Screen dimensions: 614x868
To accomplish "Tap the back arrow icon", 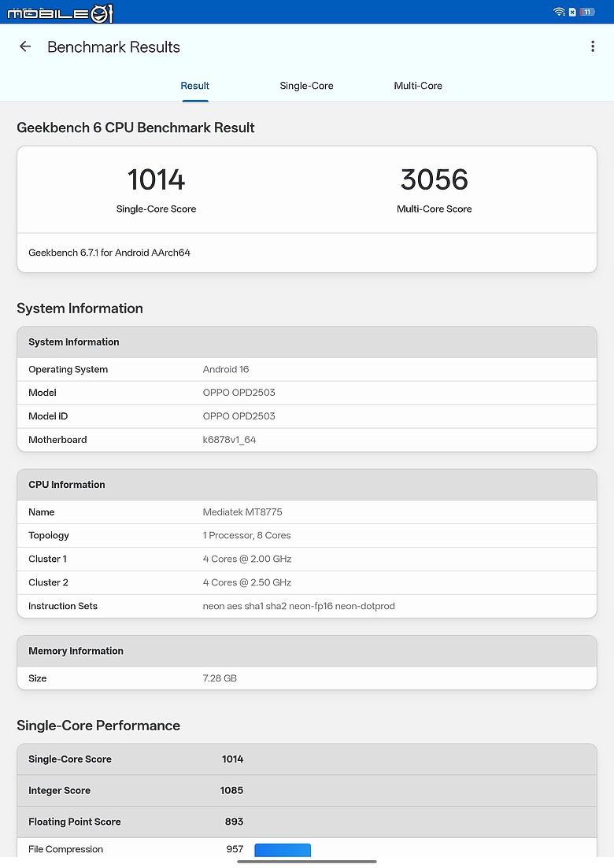I will 25,46.
